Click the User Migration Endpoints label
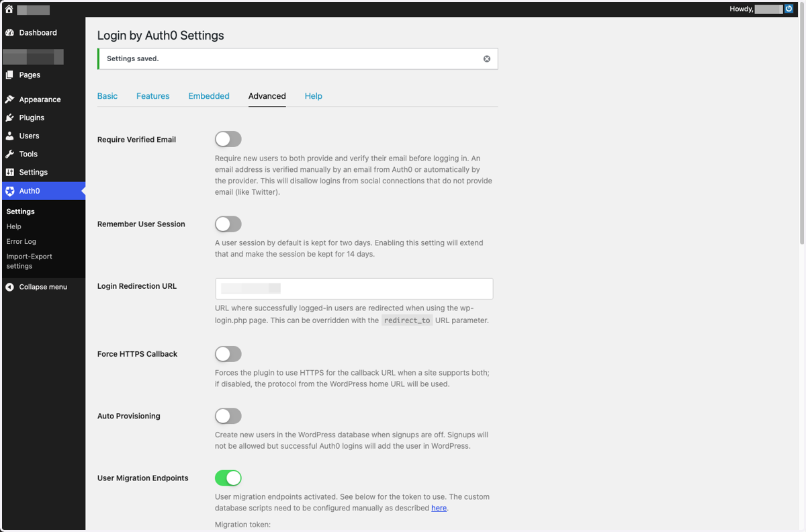806x532 pixels. coord(142,478)
